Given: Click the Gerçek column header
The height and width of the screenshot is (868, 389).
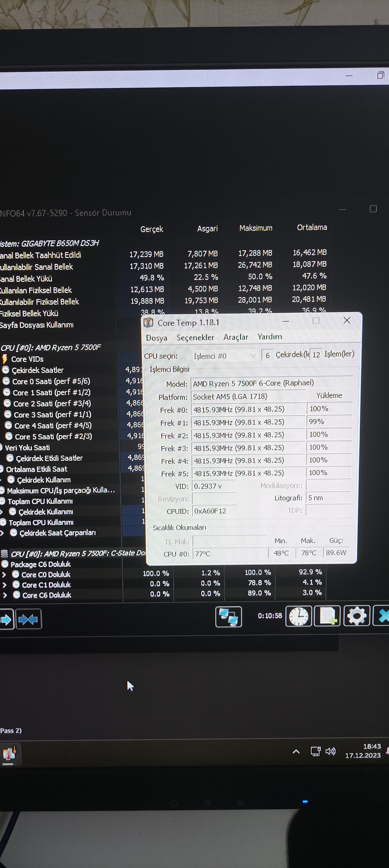Looking at the screenshot, I should [152, 229].
